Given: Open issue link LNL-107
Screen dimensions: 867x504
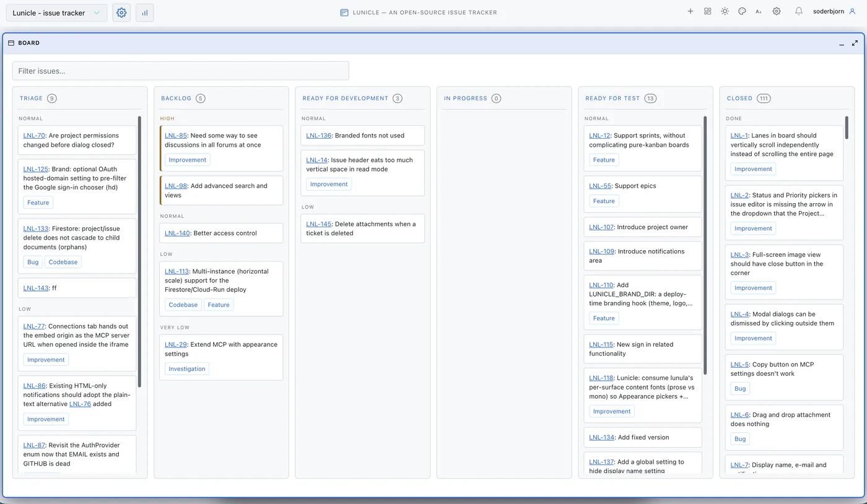Looking at the screenshot, I should click(x=601, y=227).
